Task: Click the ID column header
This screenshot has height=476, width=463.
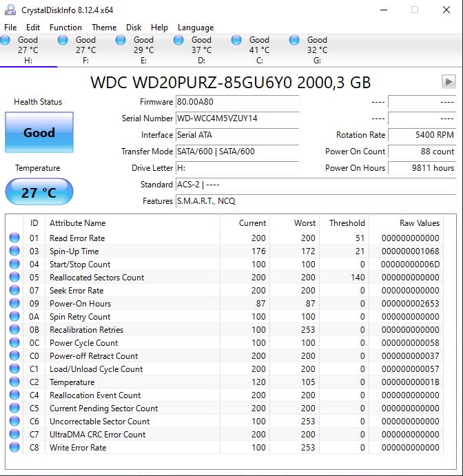Action: pyautogui.click(x=34, y=223)
